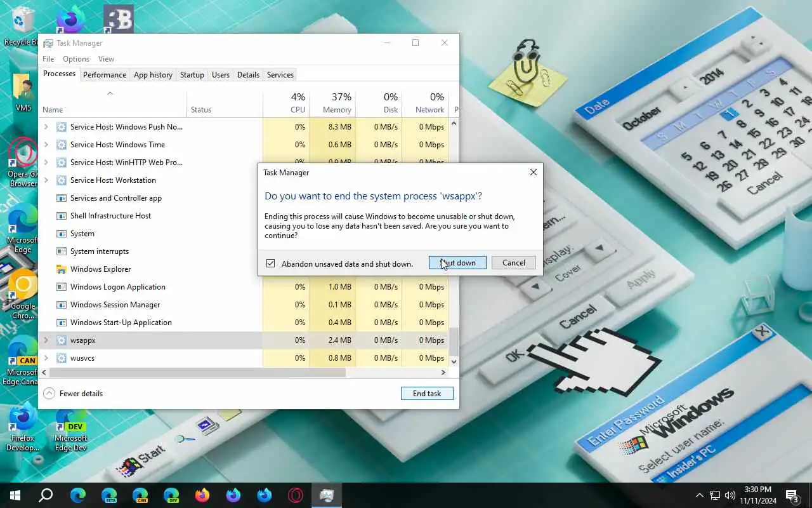Launch orange Firefox from the taskbar
Screen dimensions: 812x508
202,495
